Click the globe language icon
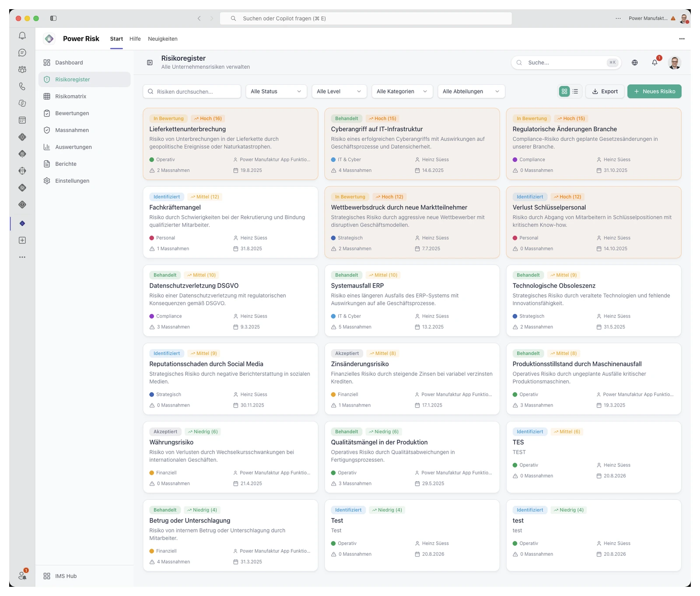The width and height of the screenshot is (700, 596). point(634,63)
